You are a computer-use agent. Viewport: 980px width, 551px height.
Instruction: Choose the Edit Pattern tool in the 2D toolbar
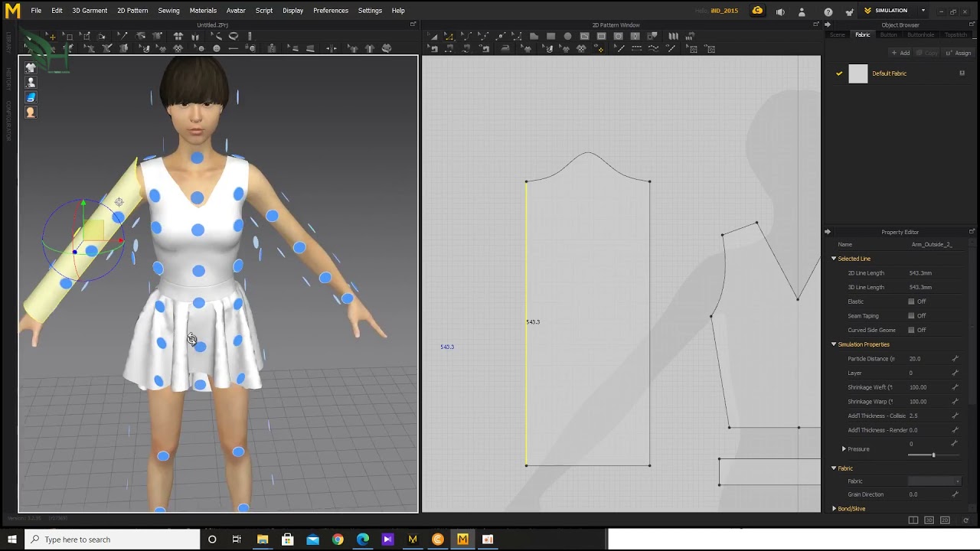449,36
